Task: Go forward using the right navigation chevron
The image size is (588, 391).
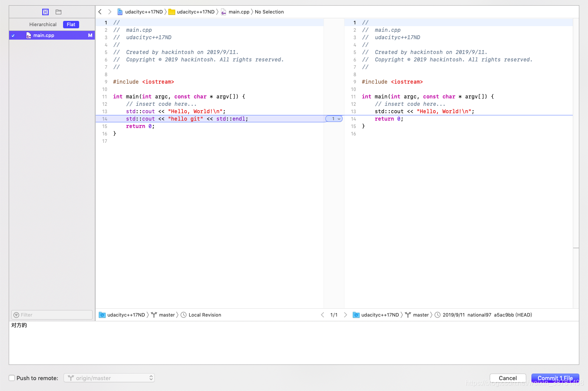Action: pyautogui.click(x=110, y=12)
